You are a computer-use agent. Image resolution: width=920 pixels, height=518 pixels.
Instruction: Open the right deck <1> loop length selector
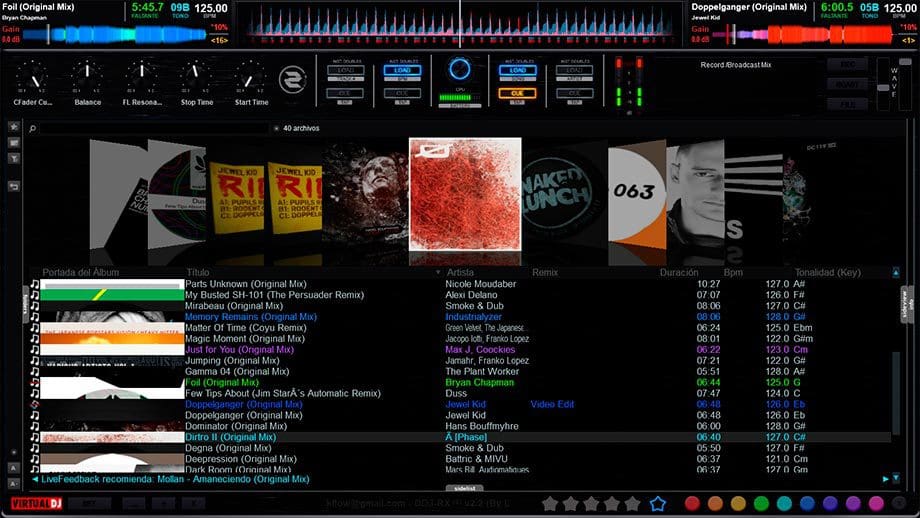tap(908, 40)
